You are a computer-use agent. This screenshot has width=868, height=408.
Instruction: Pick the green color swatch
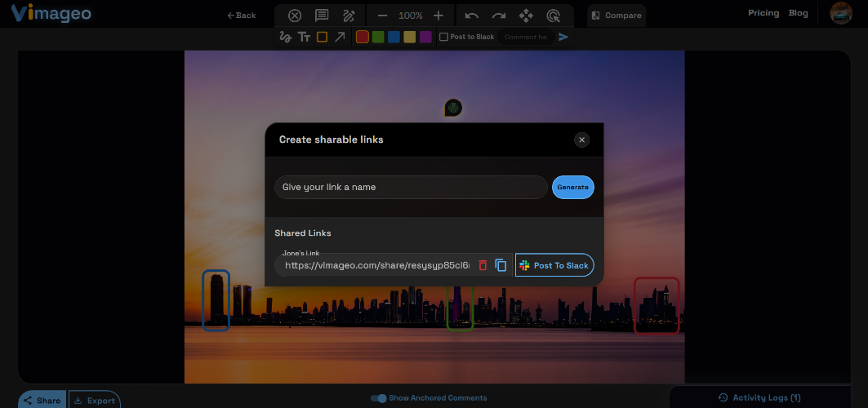(378, 37)
